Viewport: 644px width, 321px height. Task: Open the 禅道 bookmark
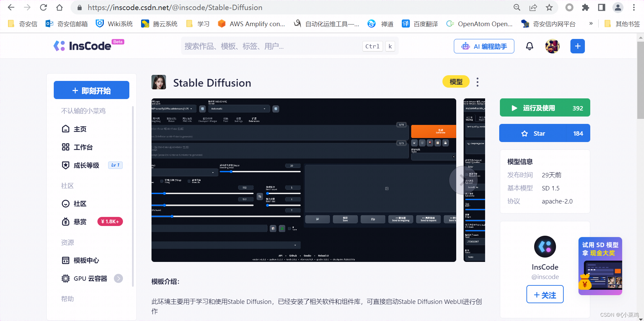[x=381, y=24]
